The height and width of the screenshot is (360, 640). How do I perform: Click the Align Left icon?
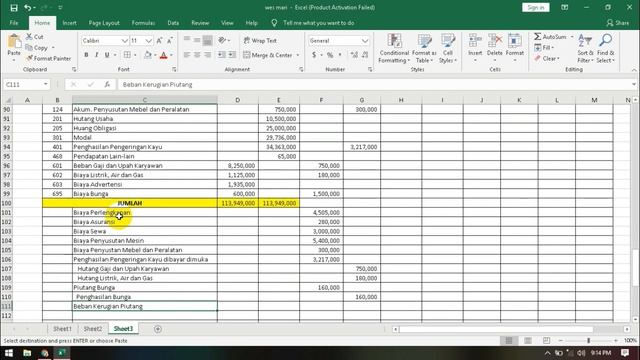(187, 55)
